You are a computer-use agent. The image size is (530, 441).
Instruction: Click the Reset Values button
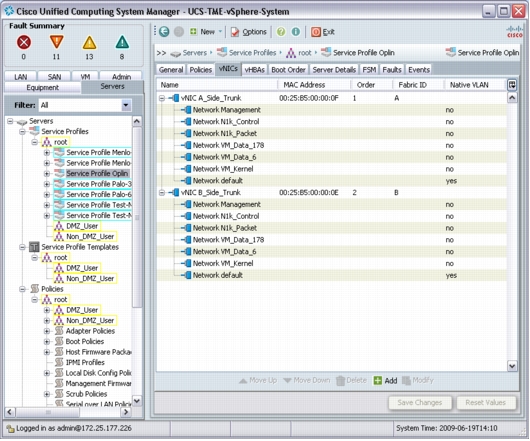point(486,402)
